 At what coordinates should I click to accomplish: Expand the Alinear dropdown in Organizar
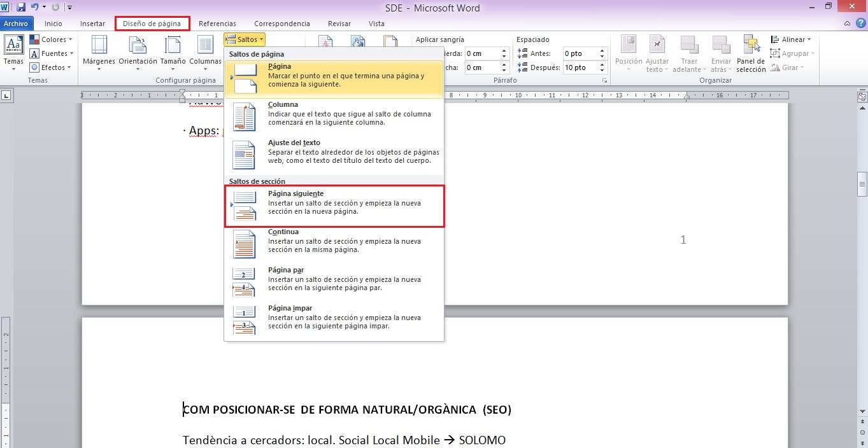pyautogui.click(x=792, y=39)
